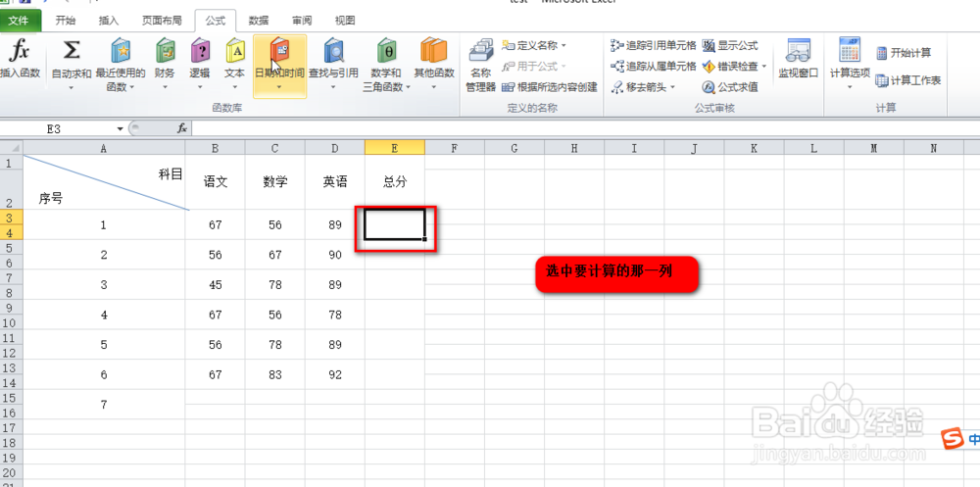Select the 总分 header cell
980x487 pixels.
[395, 182]
